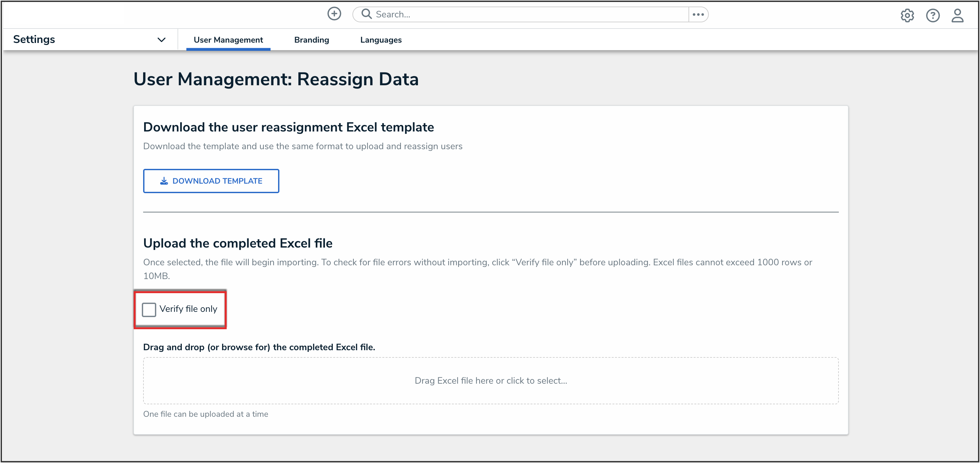Open the user profile icon
Image resolution: width=980 pixels, height=463 pixels.
tap(957, 16)
